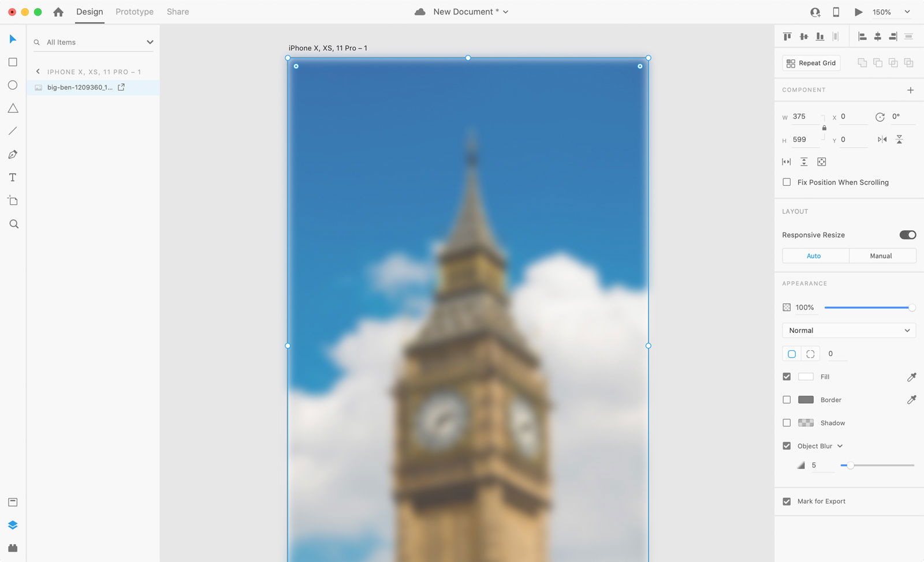Open the New Document title dropdown

pos(506,12)
